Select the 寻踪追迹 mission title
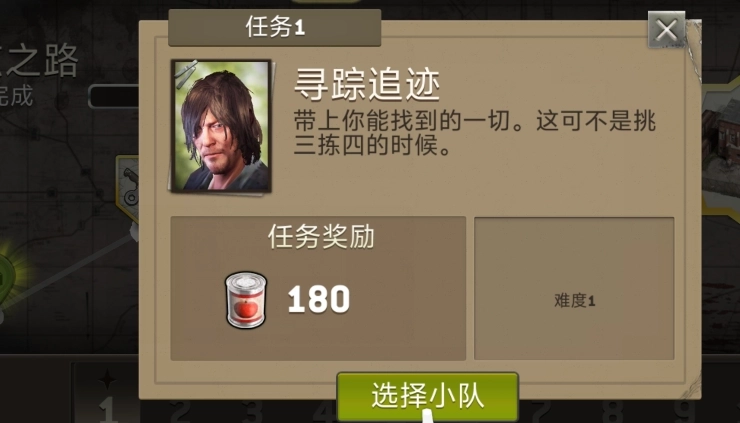740x423 pixels. [367, 85]
